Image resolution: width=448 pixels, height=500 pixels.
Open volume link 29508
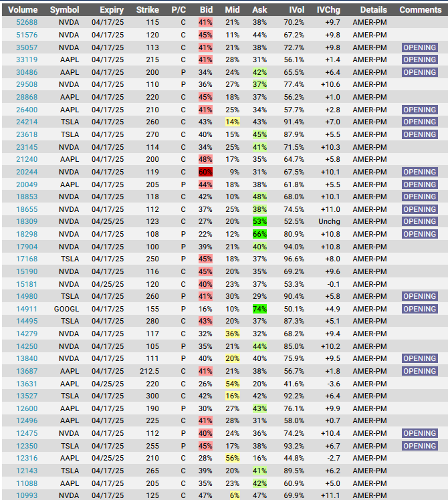(27, 84)
